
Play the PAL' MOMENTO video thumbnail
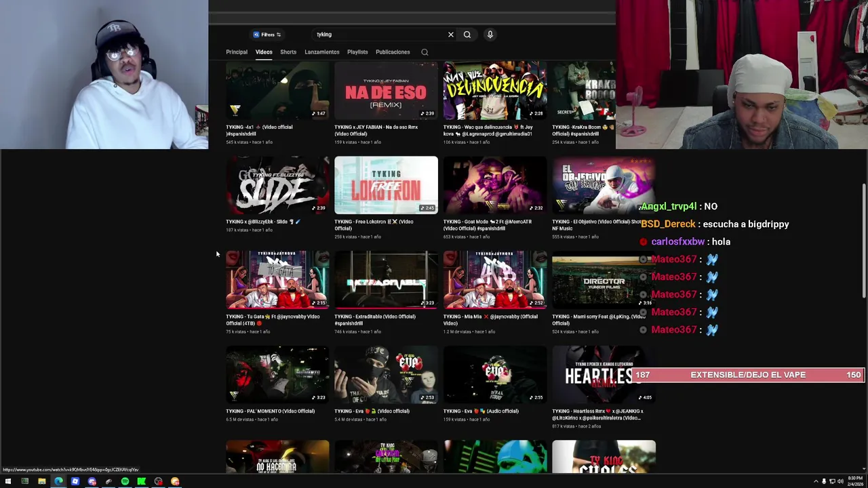(x=277, y=375)
